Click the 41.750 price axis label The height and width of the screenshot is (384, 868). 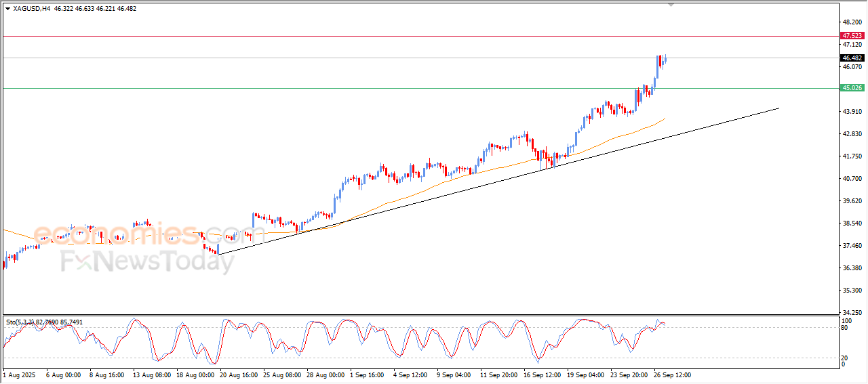852,156
